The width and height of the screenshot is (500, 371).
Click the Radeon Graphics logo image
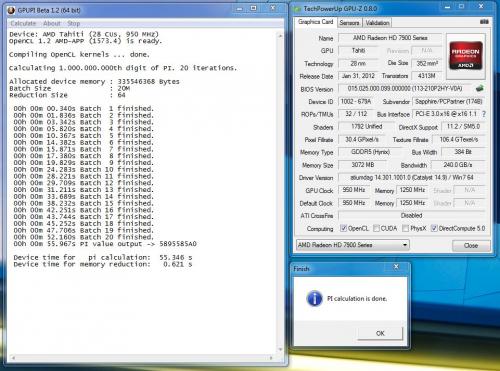coord(466,56)
